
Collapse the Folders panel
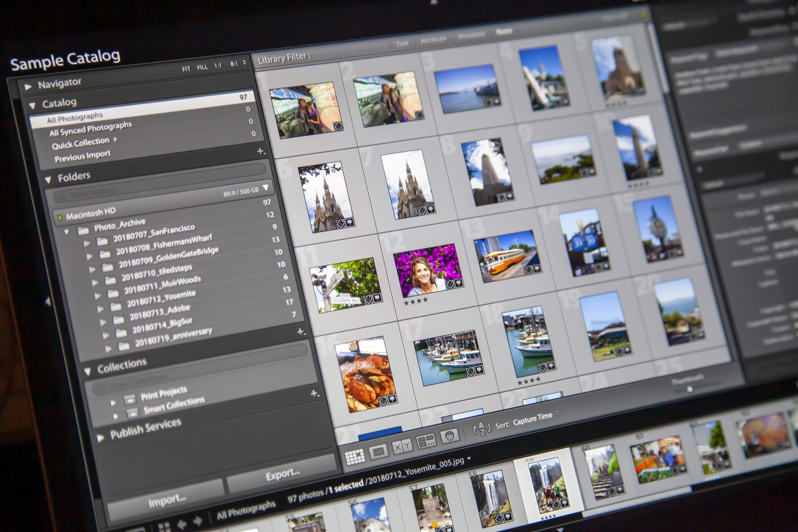(x=48, y=180)
